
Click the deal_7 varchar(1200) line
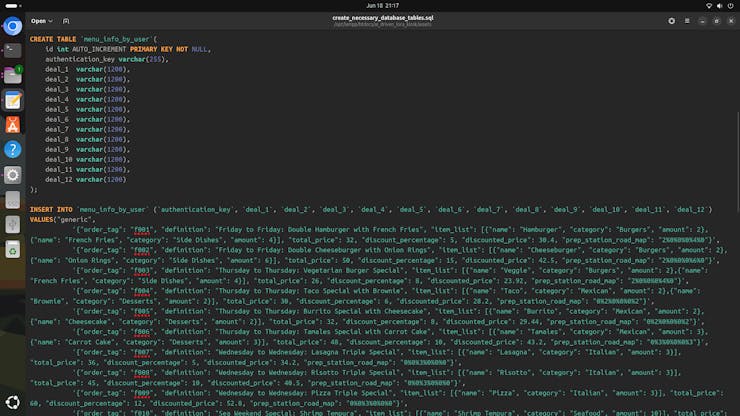pyautogui.click(x=87, y=129)
